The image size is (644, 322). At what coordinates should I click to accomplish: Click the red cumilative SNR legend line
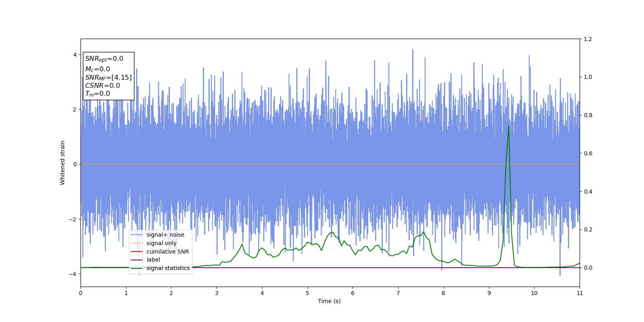137,252
